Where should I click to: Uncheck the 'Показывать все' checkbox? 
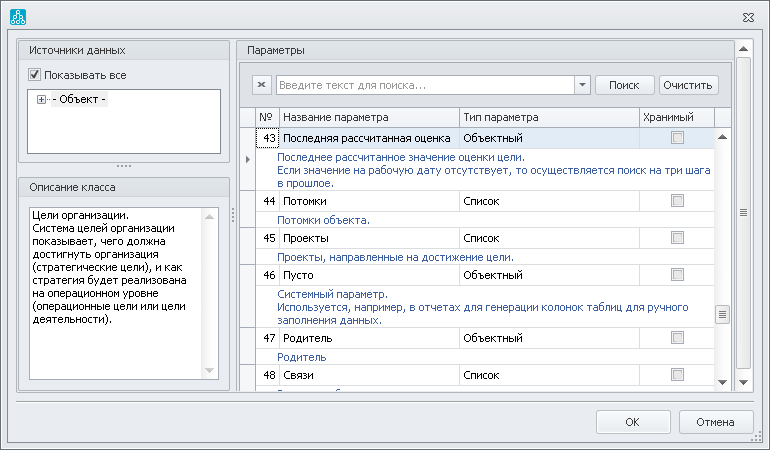click(x=35, y=74)
